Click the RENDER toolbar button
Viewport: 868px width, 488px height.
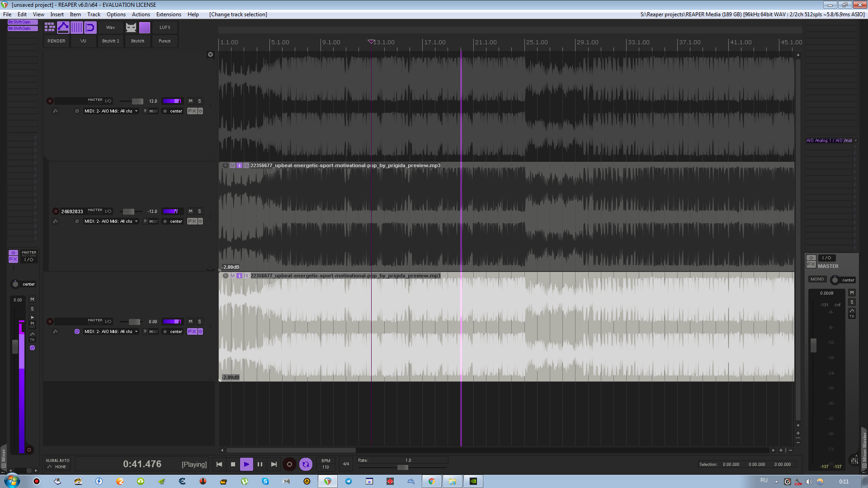57,41
